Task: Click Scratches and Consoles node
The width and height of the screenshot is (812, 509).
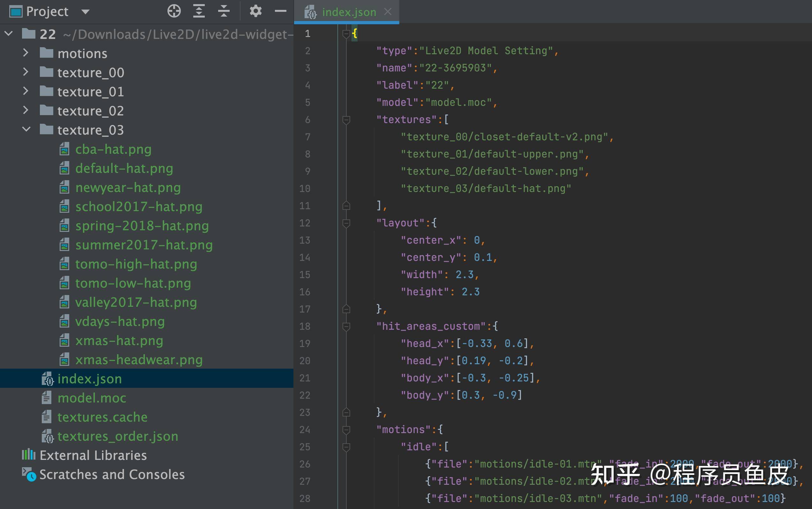Action: pos(112,475)
